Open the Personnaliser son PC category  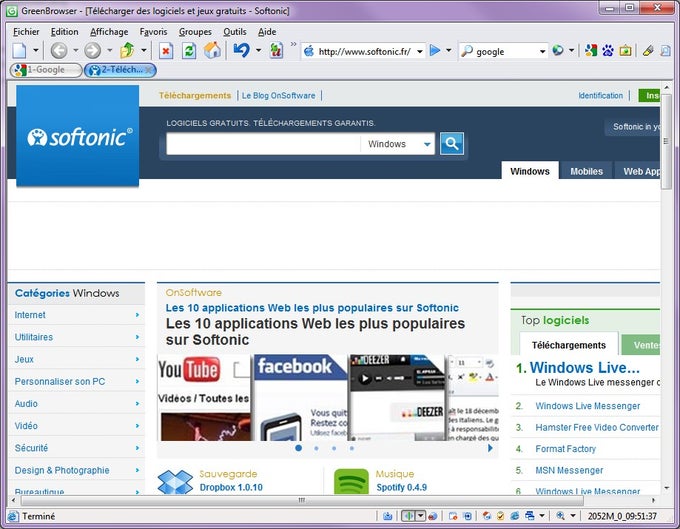pyautogui.click(x=76, y=382)
